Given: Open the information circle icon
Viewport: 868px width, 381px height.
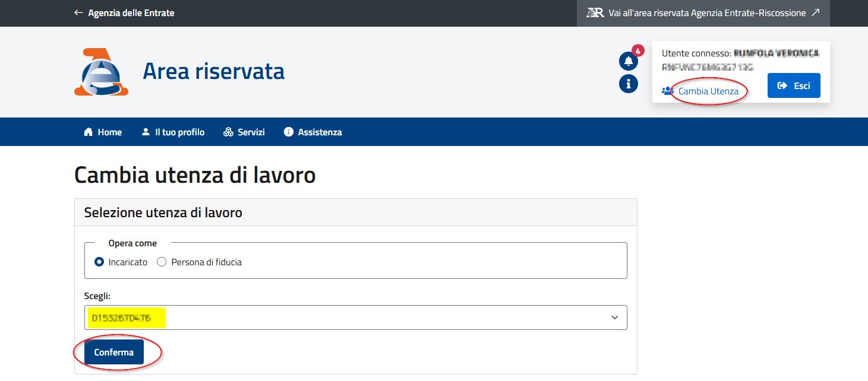Looking at the screenshot, I should pos(629,84).
